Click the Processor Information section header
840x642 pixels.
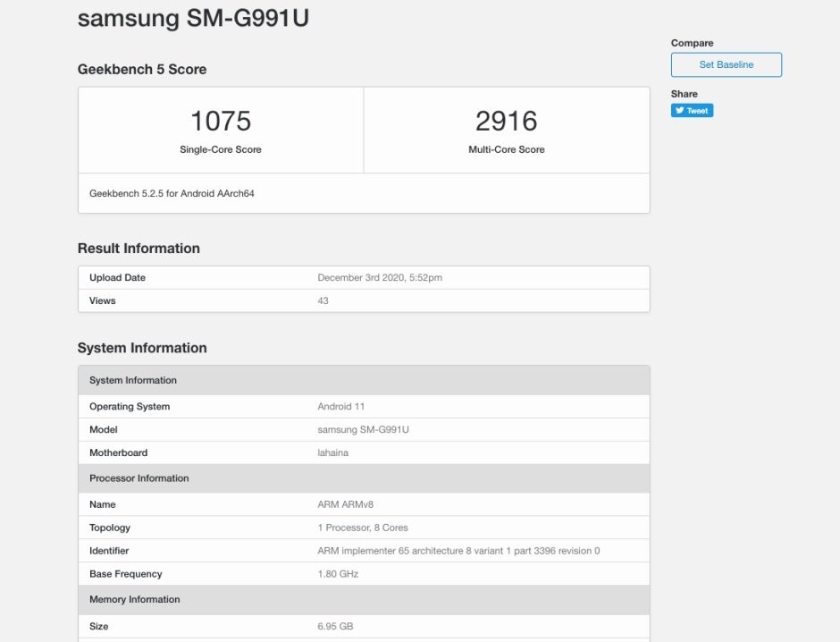364,478
